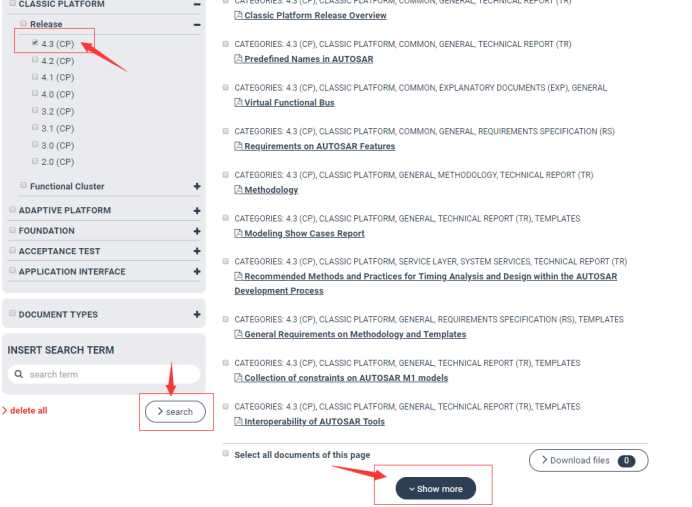The height and width of the screenshot is (507, 692).
Task: Select checkbox for Methodology document row
Action: [x=226, y=175]
